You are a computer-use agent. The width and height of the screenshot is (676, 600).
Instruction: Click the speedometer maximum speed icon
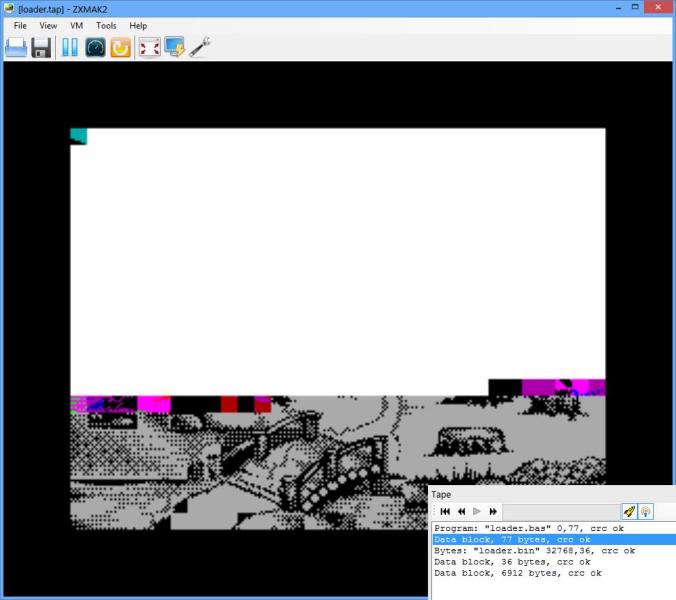(95, 47)
